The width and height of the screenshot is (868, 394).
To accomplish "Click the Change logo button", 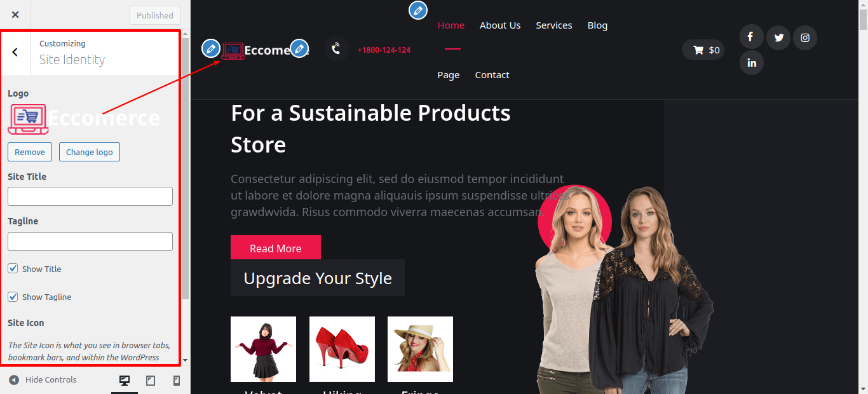I will pos(90,152).
